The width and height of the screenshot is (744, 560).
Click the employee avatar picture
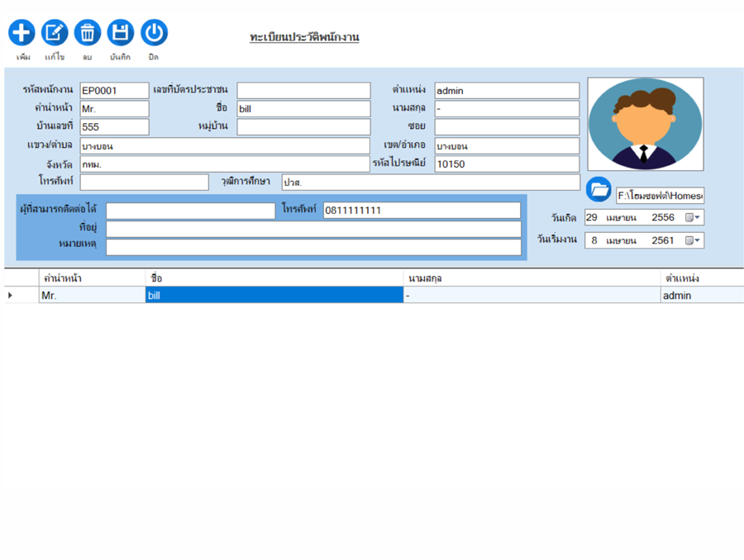[645, 124]
